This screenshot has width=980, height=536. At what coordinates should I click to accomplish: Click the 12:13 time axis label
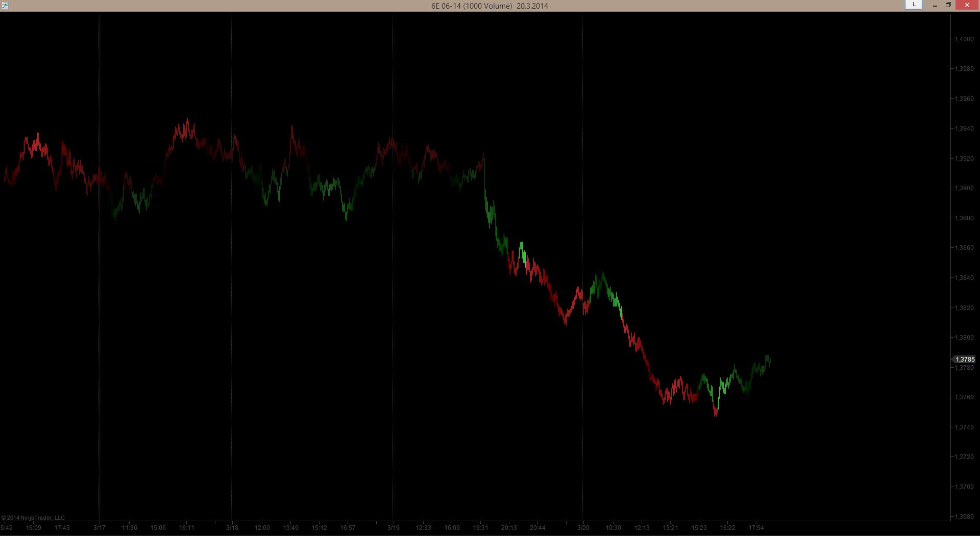coord(642,528)
